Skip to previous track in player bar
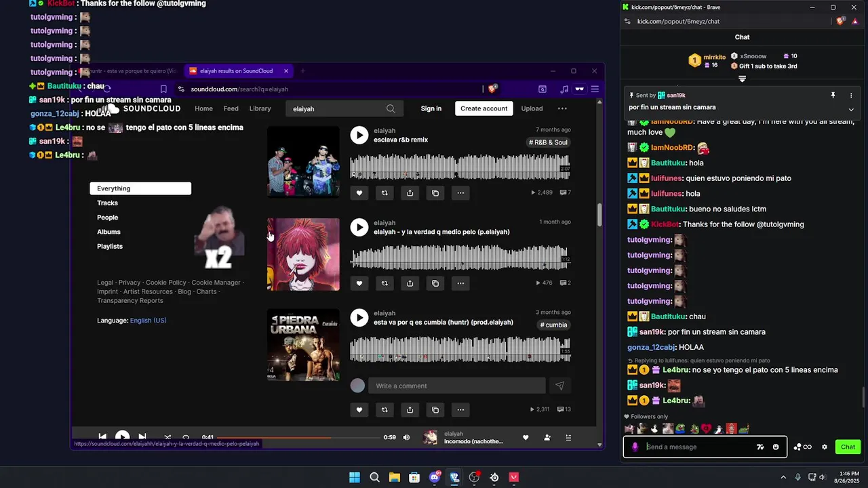The image size is (868, 488). [x=102, y=437]
